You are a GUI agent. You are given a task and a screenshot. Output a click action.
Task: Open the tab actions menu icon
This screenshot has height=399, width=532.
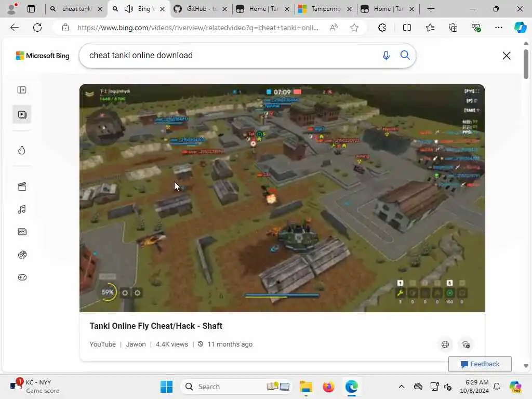pyautogui.click(x=31, y=9)
